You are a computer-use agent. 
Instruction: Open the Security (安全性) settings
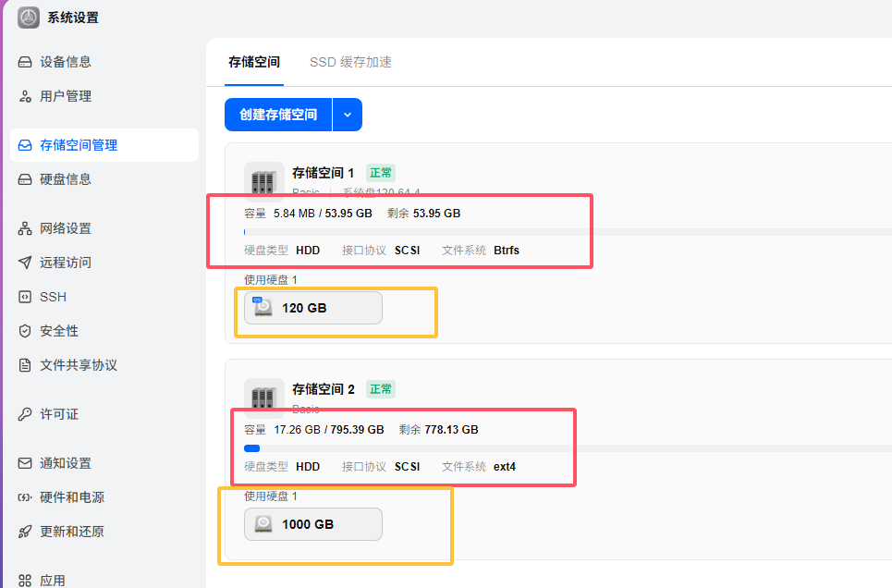tap(104, 331)
